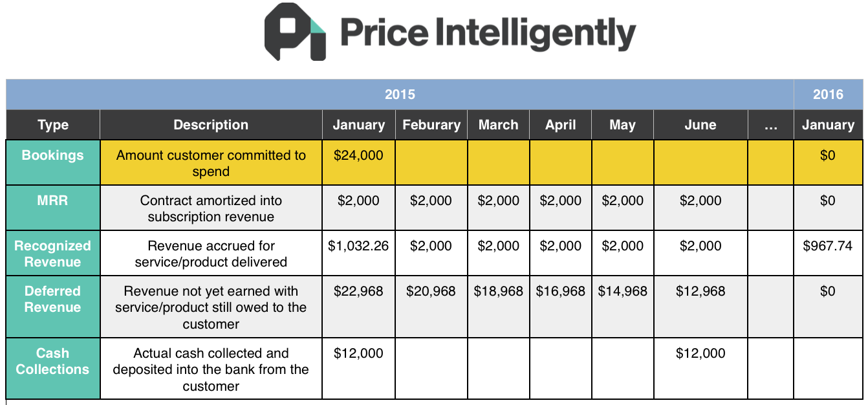This screenshot has height=405, width=868.
Task: Click the Price Intelligently wordmark text
Action: point(488,34)
